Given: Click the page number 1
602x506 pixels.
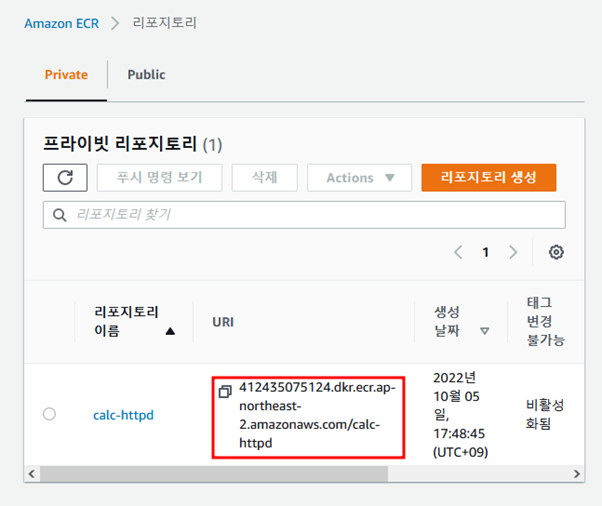Looking at the screenshot, I should click(486, 252).
